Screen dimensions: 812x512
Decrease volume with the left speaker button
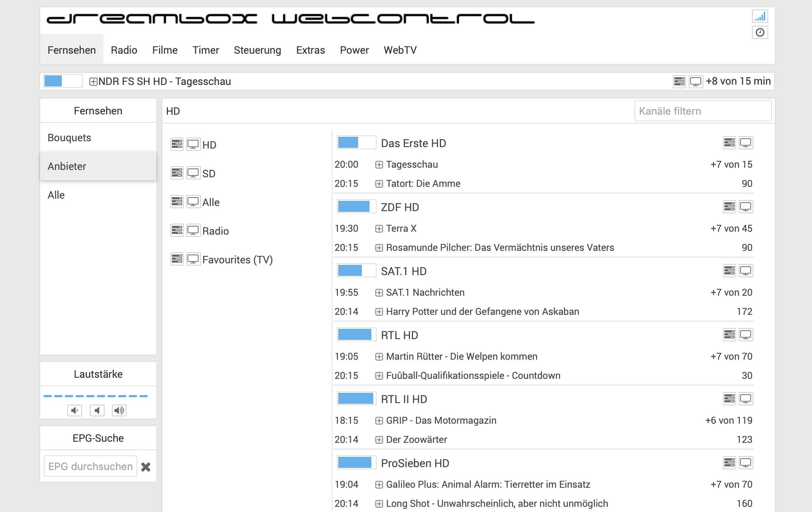[75, 410]
